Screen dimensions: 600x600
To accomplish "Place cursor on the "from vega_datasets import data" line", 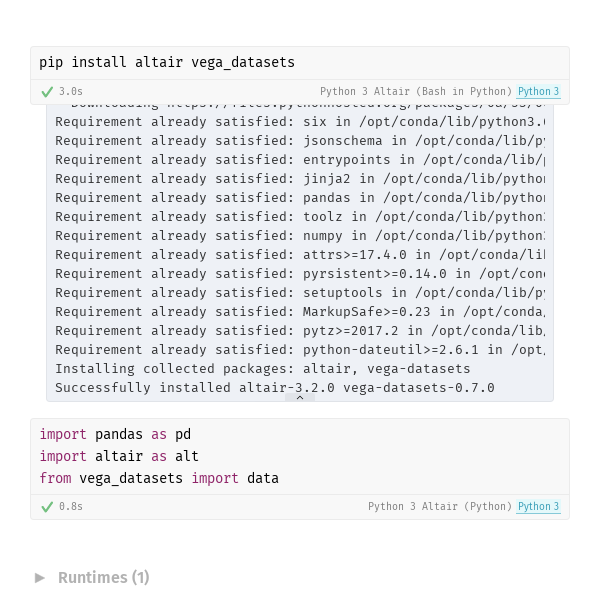I will point(159,478).
